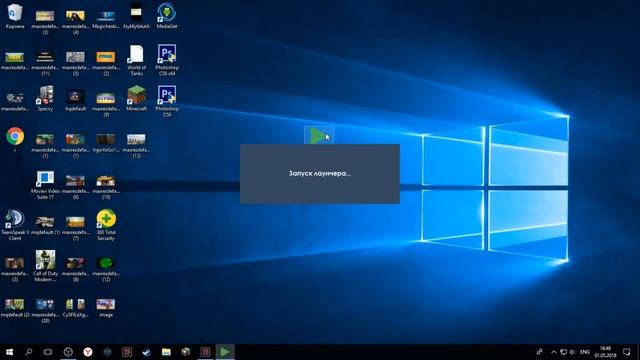The image size is (640, 360).
Task: Open Movavi Video Suite 17 shortcut
Action: click(x=45, y=185)
